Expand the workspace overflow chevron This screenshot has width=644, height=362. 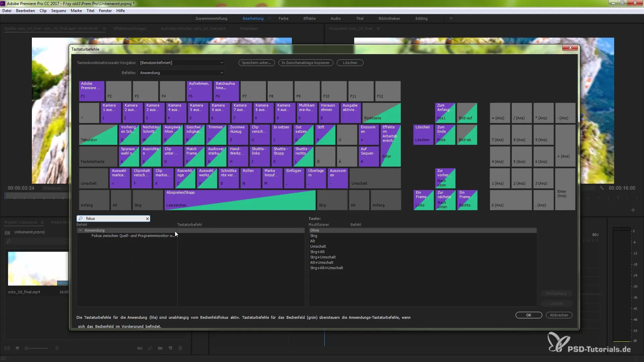click(451, 18)
